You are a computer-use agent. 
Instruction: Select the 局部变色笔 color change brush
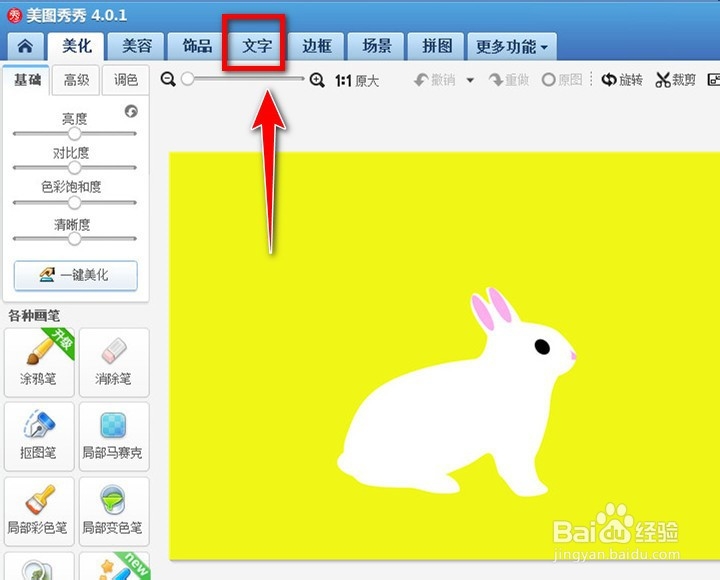[x=114, y=511]
